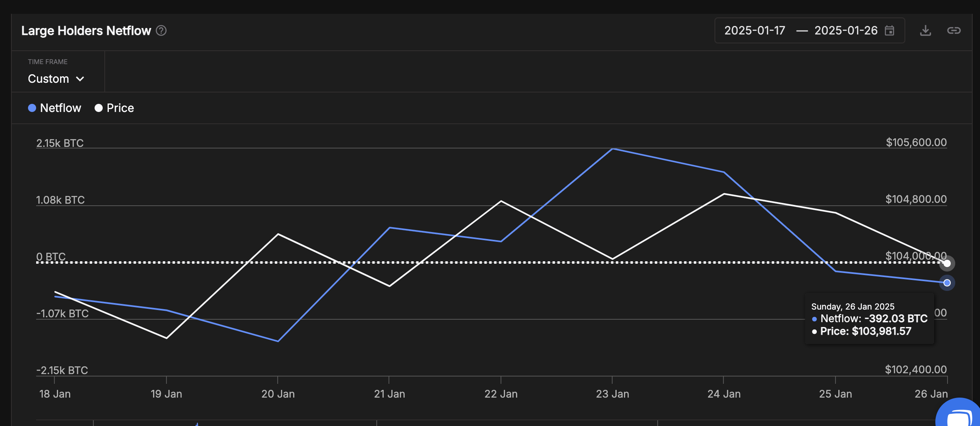
Task: Click the 1.08k BTC axis label
Action: point(60,200)
